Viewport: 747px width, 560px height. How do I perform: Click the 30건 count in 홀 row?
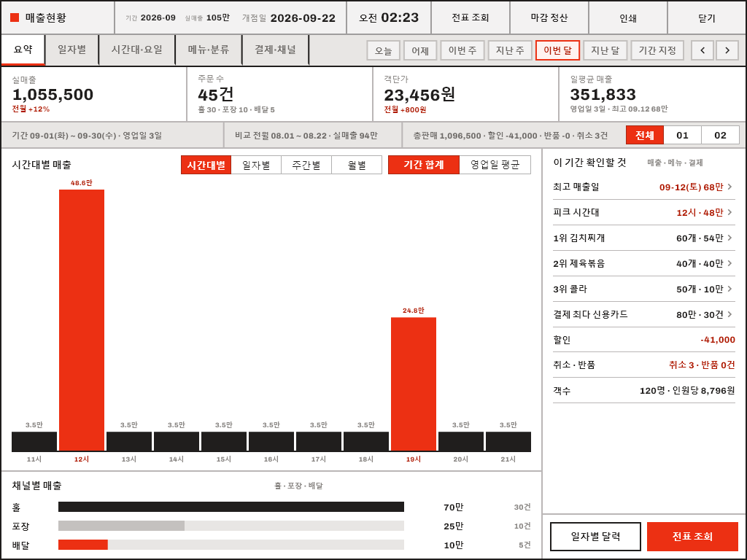pos(522,507)
